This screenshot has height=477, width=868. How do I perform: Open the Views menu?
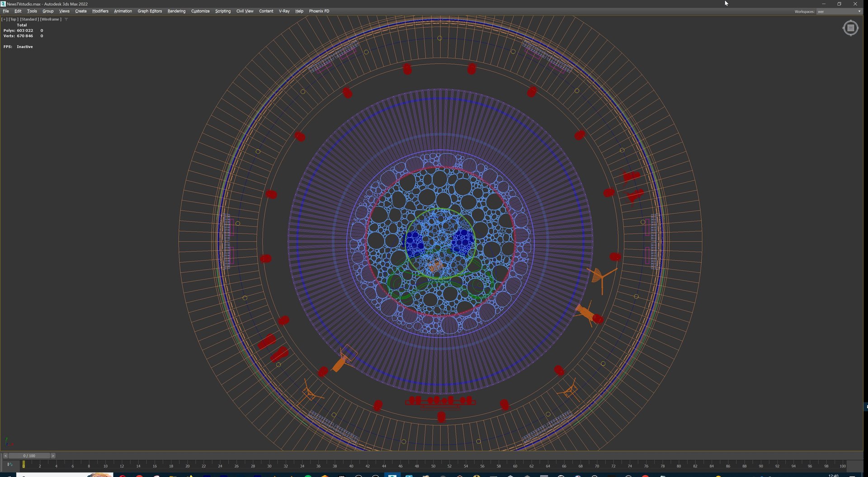[x=64, y=11]
